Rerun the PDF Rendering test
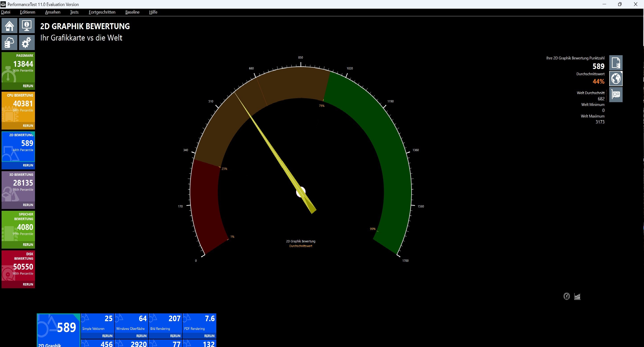 point(209,336)
